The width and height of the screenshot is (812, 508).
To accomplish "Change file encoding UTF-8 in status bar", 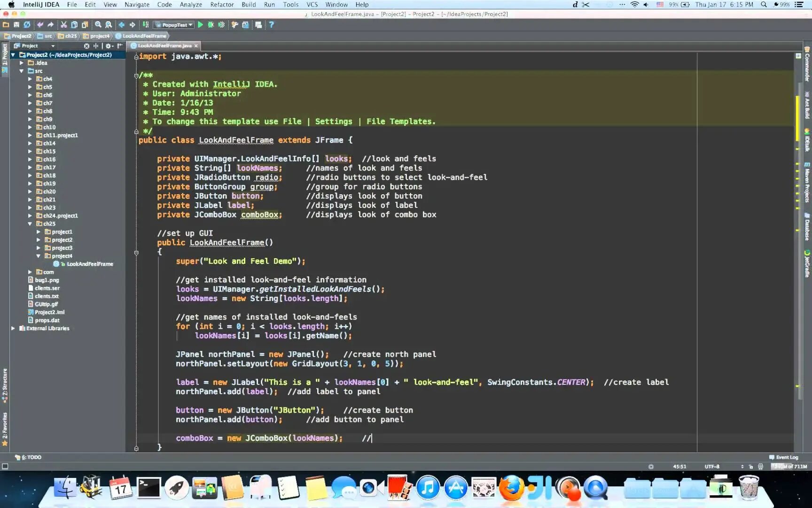I will coord(712,467).
